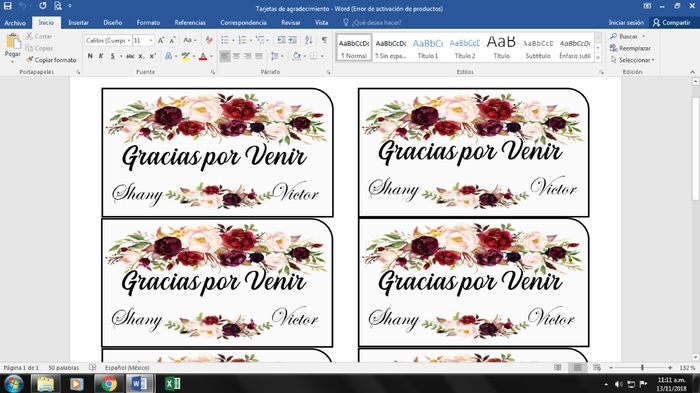Image resolution: width=700 pixels, height=393 pixels.
Task: Decrease font size with the shrink-font icon
Action: (x=172, y=40)
